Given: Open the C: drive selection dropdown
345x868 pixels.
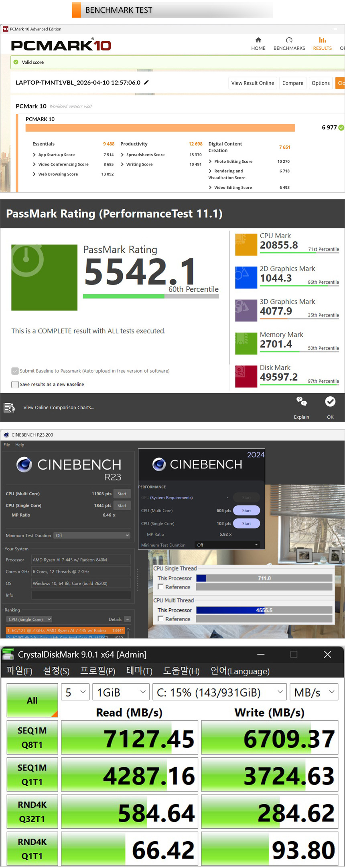Looking at the screenshot, I should coord(219,692).
